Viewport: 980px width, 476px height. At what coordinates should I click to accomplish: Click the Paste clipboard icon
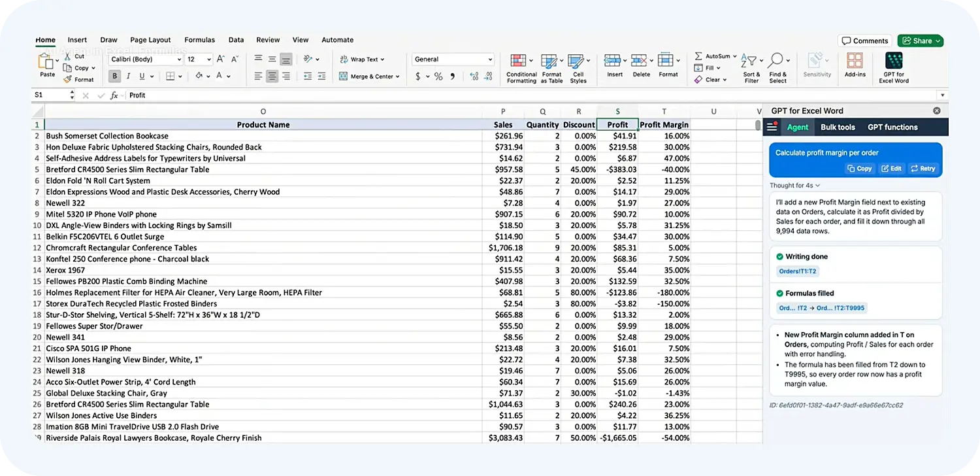(x=46, y=62)
